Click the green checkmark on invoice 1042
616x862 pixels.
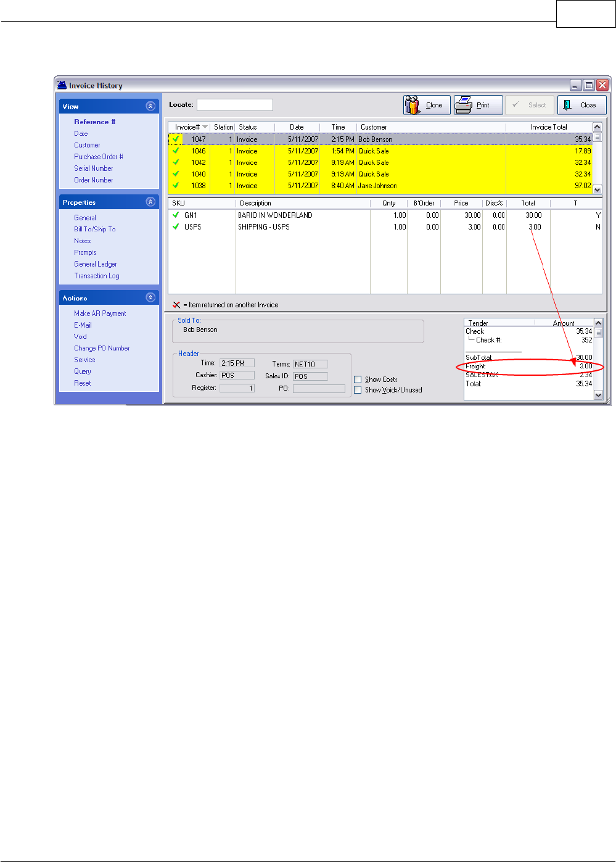[176, 162]
